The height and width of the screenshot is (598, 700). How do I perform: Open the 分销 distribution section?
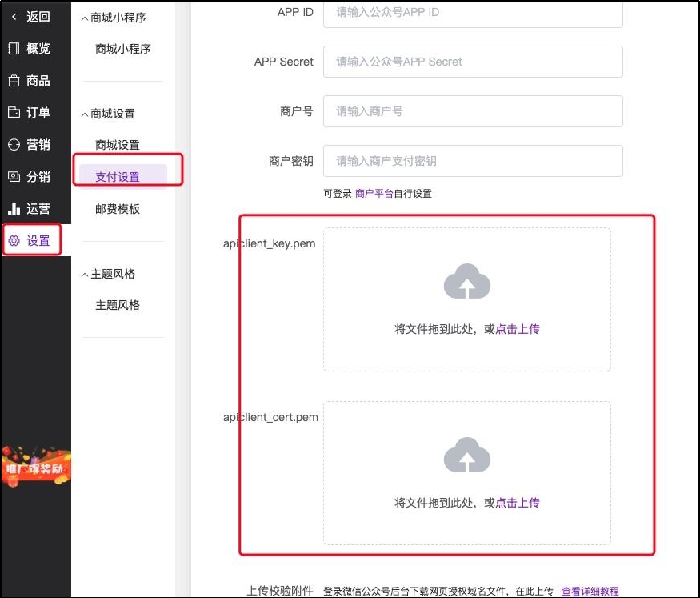click(32, 176)
